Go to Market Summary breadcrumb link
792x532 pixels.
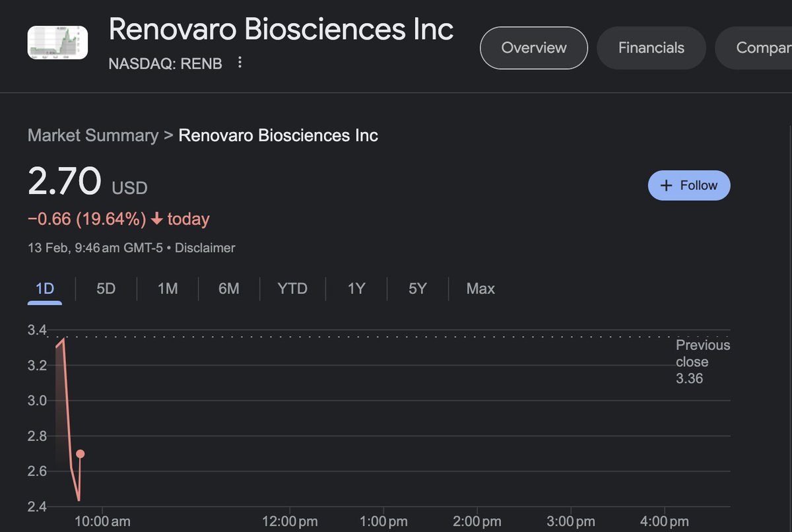coord(93,135)
